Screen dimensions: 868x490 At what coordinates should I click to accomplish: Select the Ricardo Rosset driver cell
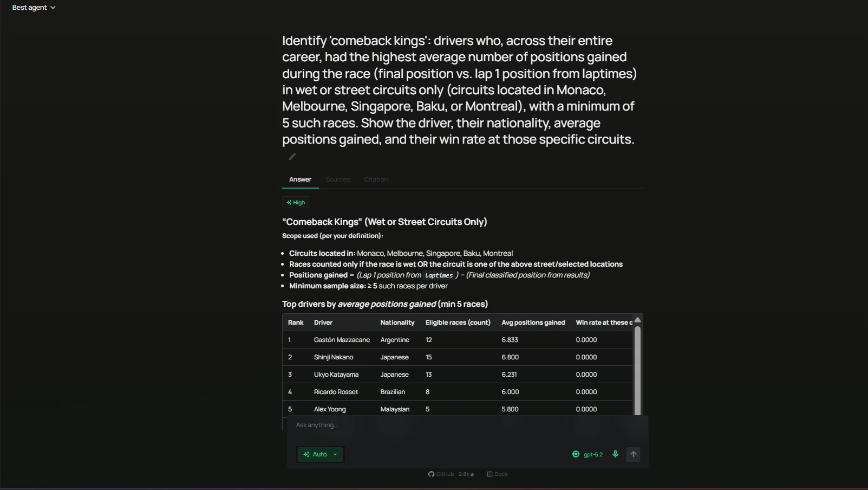click(336, 392)
